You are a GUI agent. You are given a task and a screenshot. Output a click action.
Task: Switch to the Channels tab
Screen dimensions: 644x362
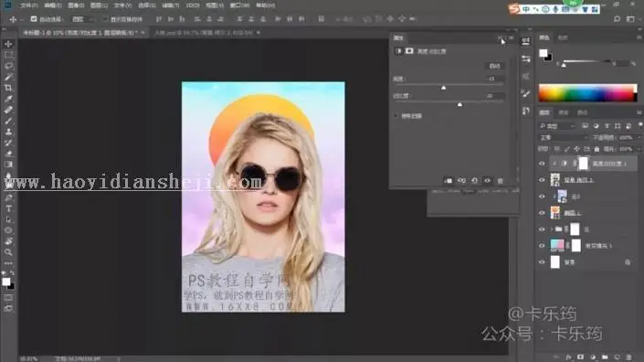click(564, 112)
